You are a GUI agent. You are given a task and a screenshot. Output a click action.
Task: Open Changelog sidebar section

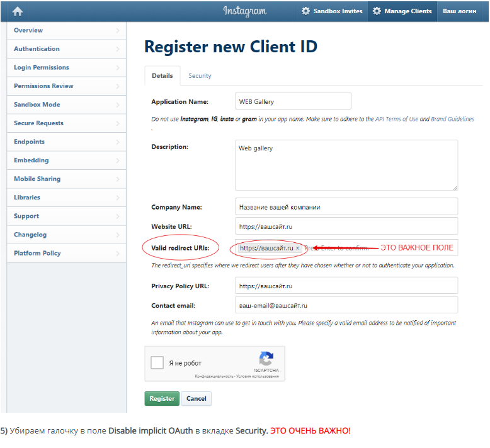tap(67, 235)
